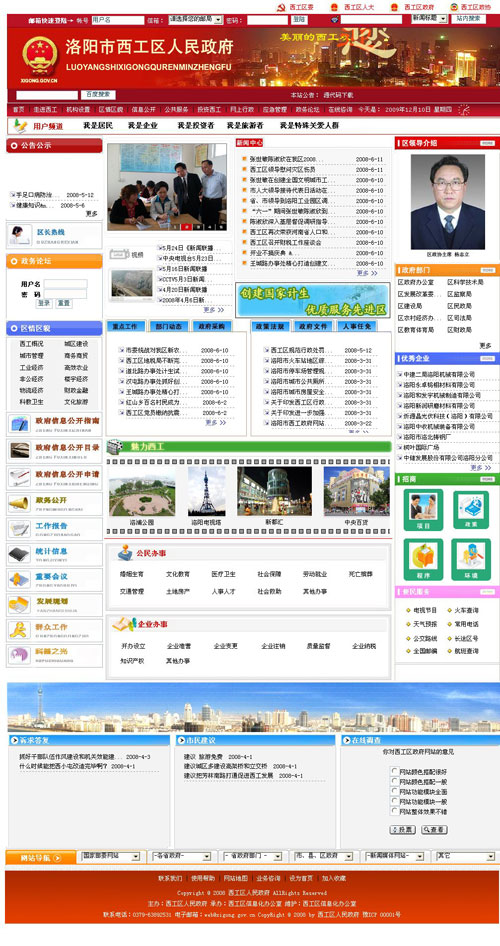Click the 投票 vote button

pyautogui.click(x=403, y=830)
